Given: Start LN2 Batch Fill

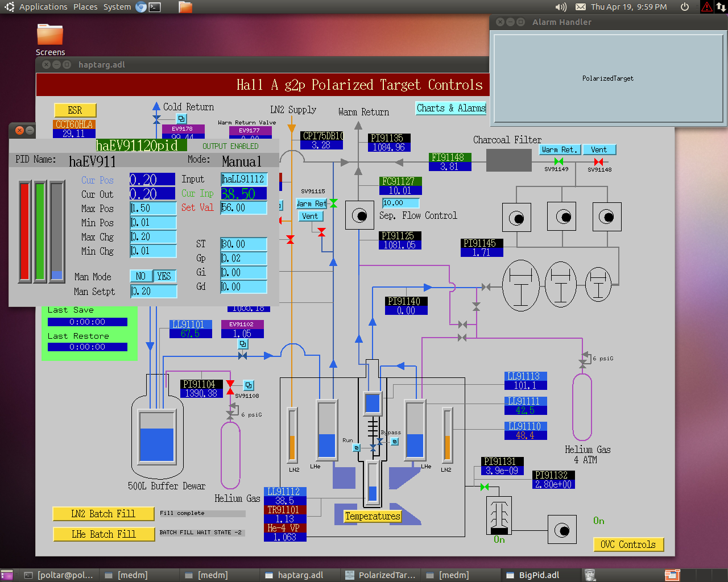Looking at the screenshot, I should click(103, 514).
